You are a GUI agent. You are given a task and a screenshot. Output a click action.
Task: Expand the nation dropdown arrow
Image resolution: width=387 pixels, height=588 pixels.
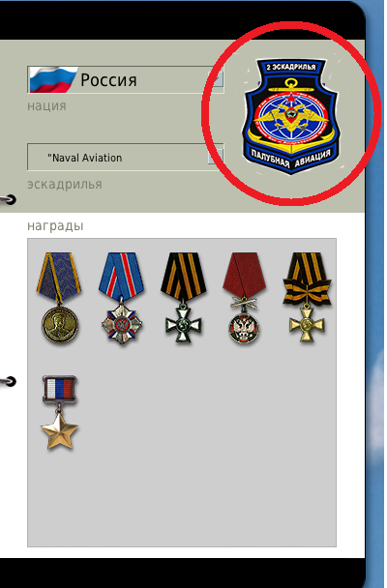point(216,79)
